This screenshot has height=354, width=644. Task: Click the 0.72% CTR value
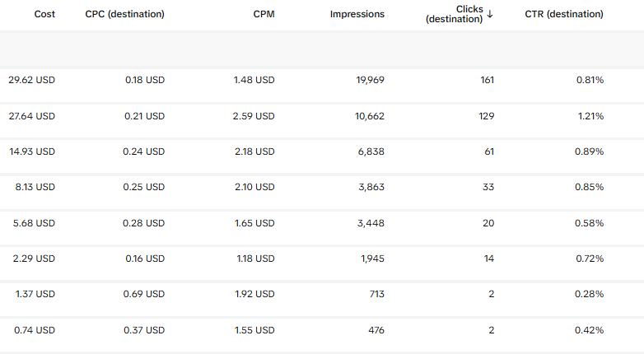point(590,259)
